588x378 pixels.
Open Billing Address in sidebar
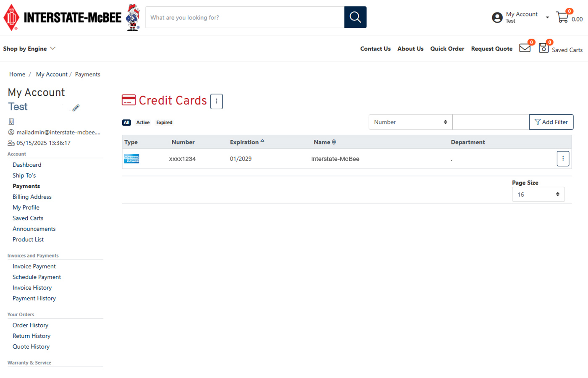click(x=32, y=197)
